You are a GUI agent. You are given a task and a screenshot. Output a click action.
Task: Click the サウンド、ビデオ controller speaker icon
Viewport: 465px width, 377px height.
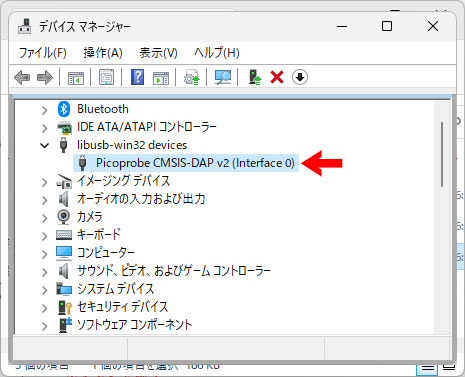point(64,271)
